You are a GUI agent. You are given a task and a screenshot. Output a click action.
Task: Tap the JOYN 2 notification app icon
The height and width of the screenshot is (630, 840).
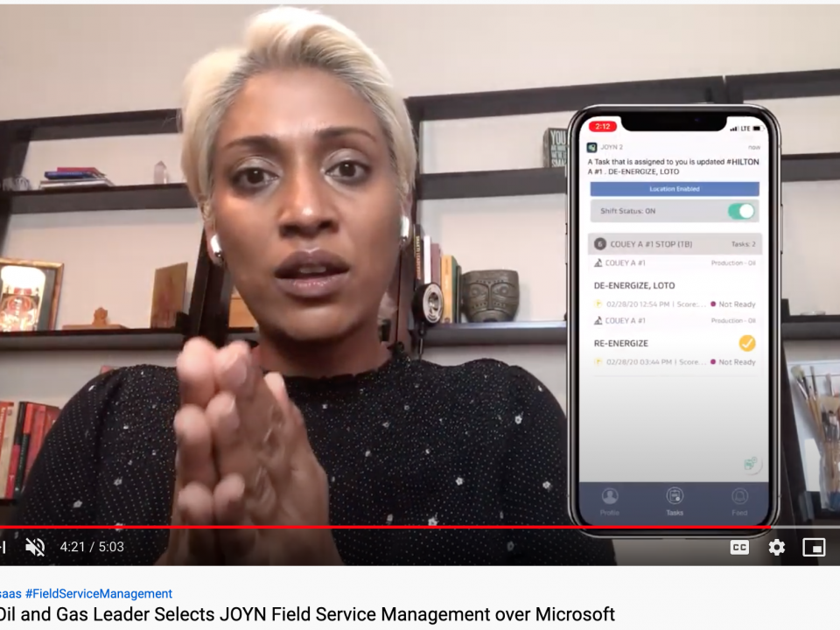pos(592,147)
